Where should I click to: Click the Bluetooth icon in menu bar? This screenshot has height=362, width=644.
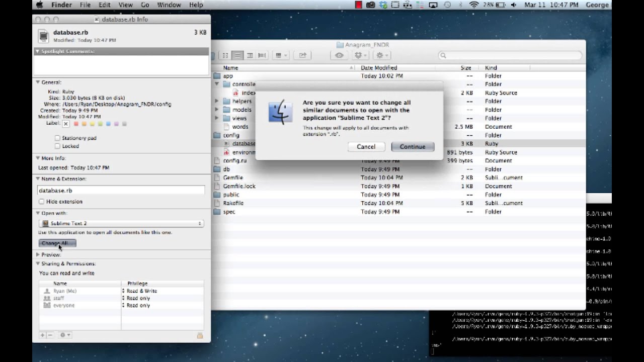(x=460, y=5)
